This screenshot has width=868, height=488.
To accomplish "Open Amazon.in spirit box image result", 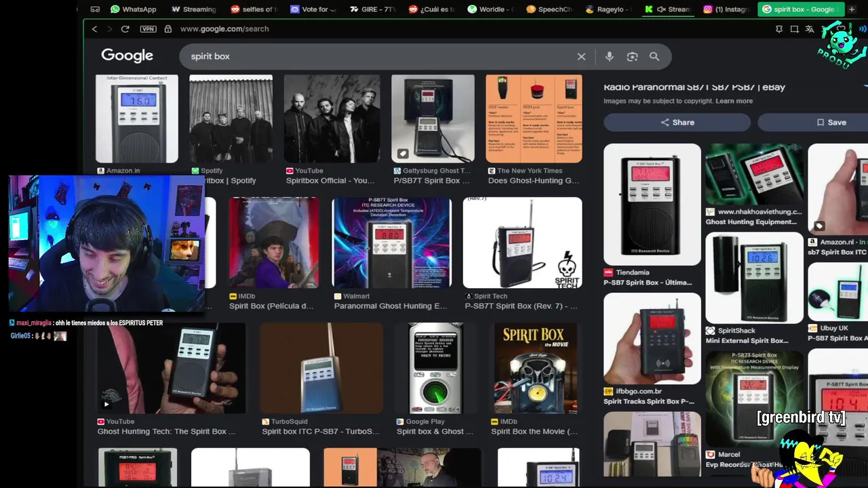I will [x=137, y=119].
